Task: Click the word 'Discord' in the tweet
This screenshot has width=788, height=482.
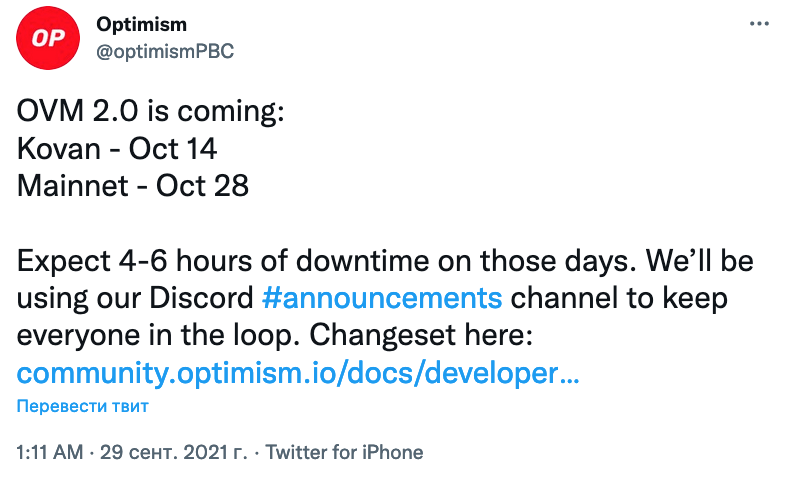Action: coord(202,298)
